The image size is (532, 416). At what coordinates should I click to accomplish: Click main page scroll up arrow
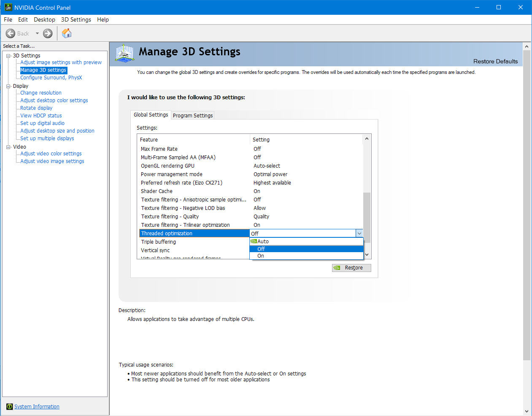527,46
